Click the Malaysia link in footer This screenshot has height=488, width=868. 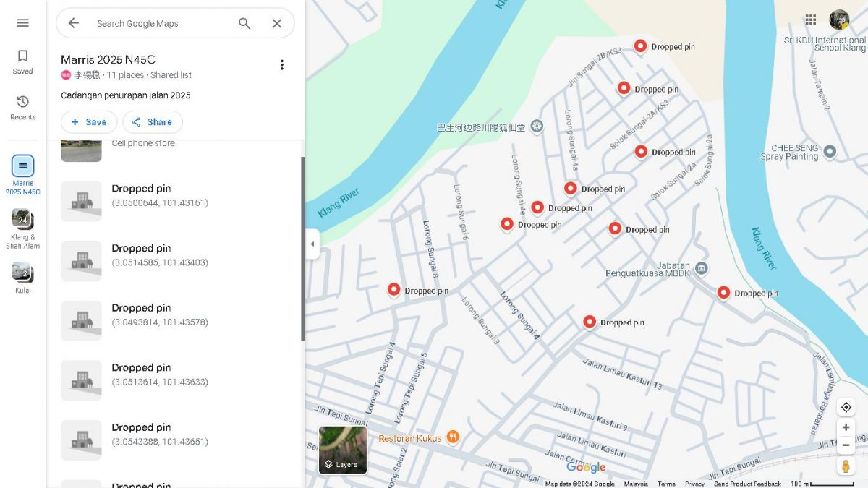(x=636, y=484)
